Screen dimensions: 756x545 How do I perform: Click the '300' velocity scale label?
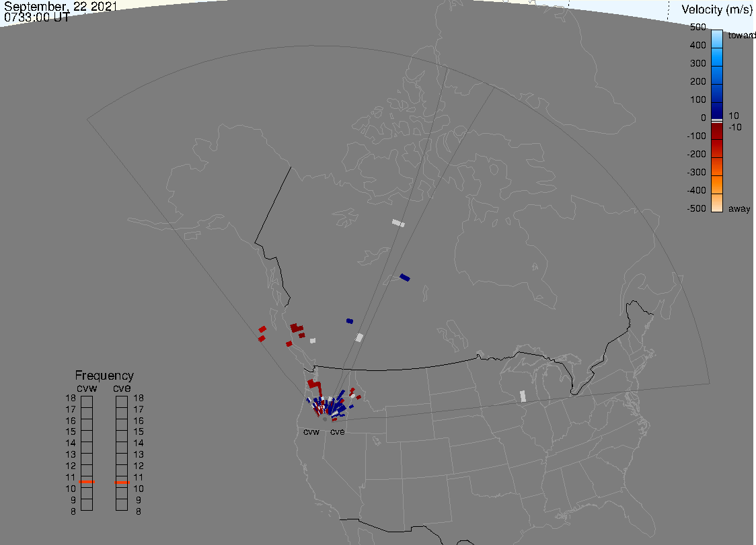[x=698, y=63]
